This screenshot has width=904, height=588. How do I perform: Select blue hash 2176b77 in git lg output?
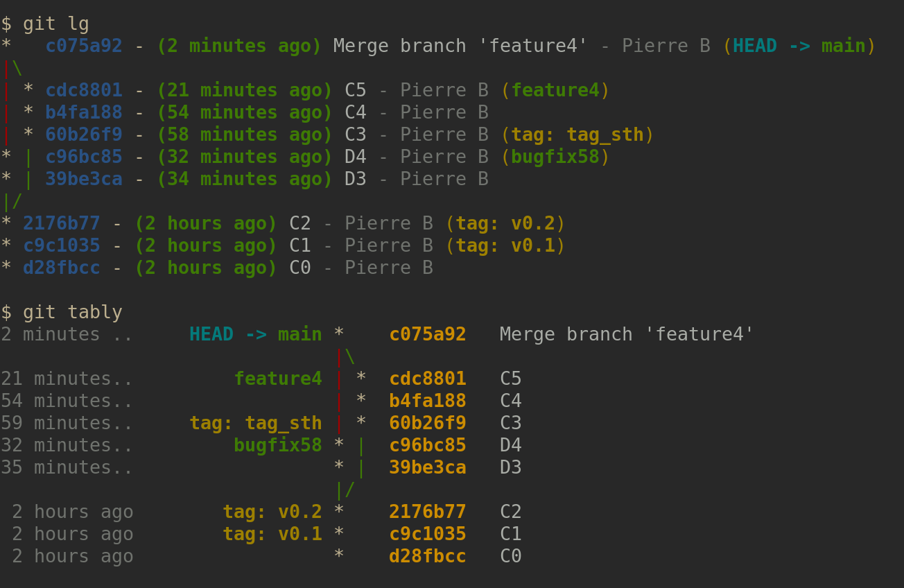point(62,224)
